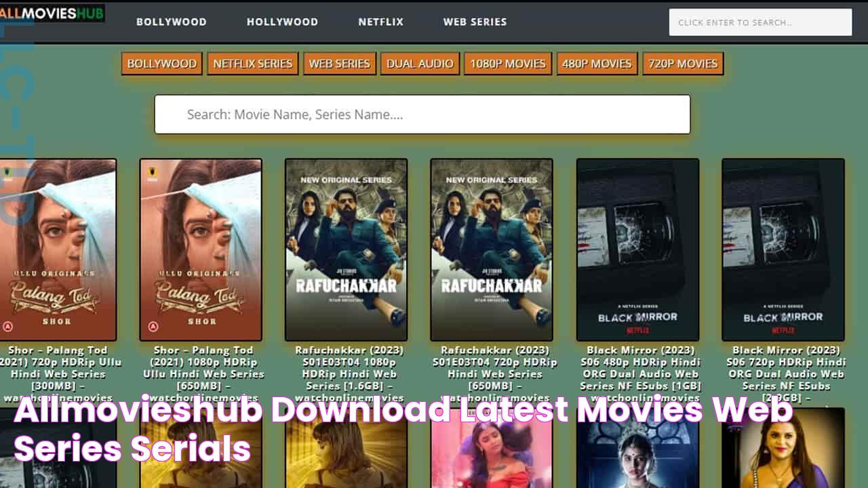Image resolution: width=868 pixels, height=488 pixels.
Task: Open the Black Mirror poster for S06 720p
Action: pyautogui.click(x=783, y=249)
